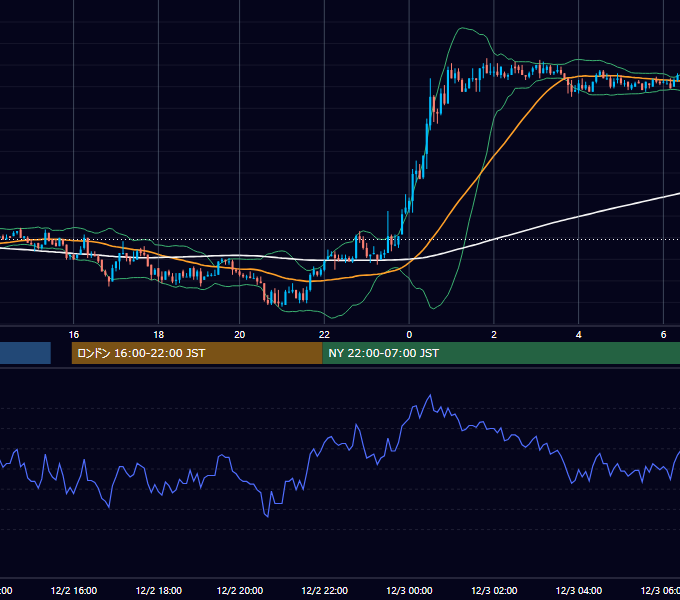Click the 18 hour label on price chart axis
The height and width of the screenshot is (600, 680).
(x=159, y=335)
